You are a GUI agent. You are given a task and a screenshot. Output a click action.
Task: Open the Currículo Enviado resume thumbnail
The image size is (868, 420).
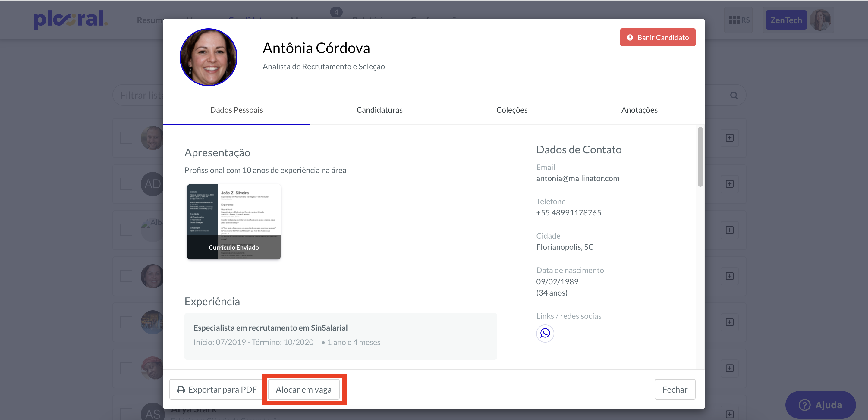[x=234, y=222]
